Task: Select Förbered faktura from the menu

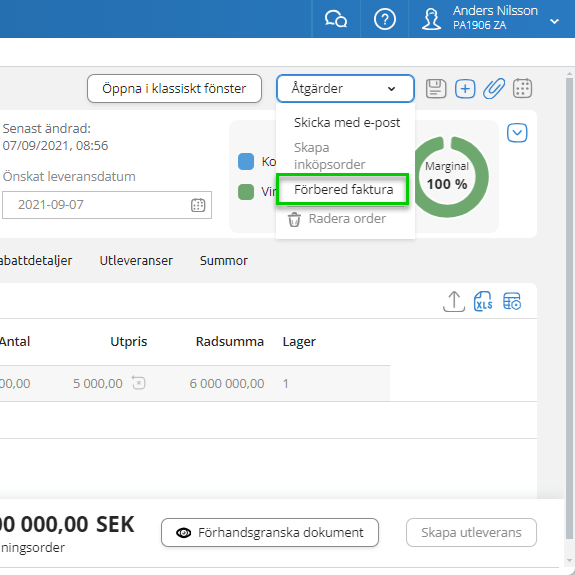Action: [343, 190]
